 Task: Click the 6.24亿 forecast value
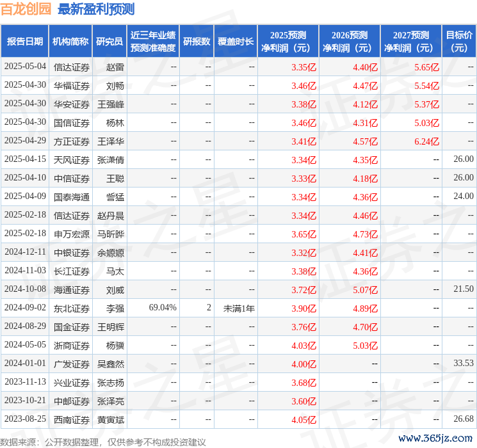[x=426, y=141]
